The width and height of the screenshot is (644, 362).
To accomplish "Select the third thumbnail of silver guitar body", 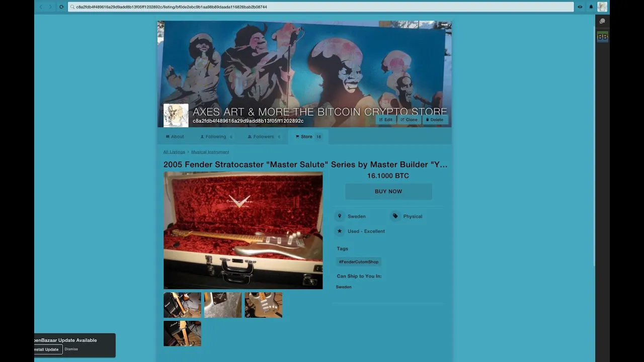I will pos(264,305).
